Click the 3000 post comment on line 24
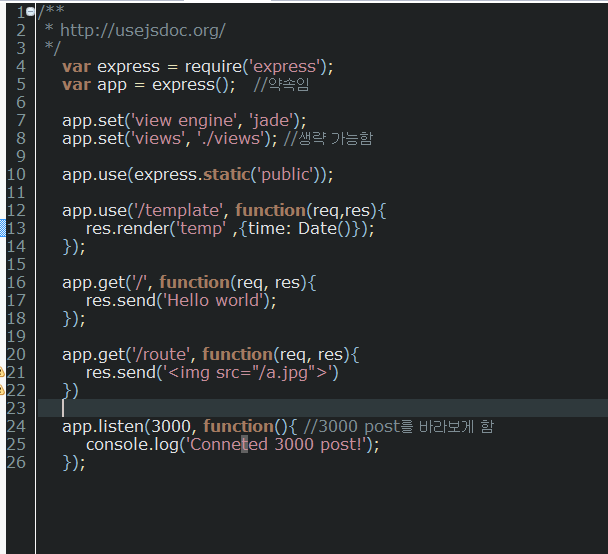This screenshot has width=608, height=554. click(x=399, y=426)
